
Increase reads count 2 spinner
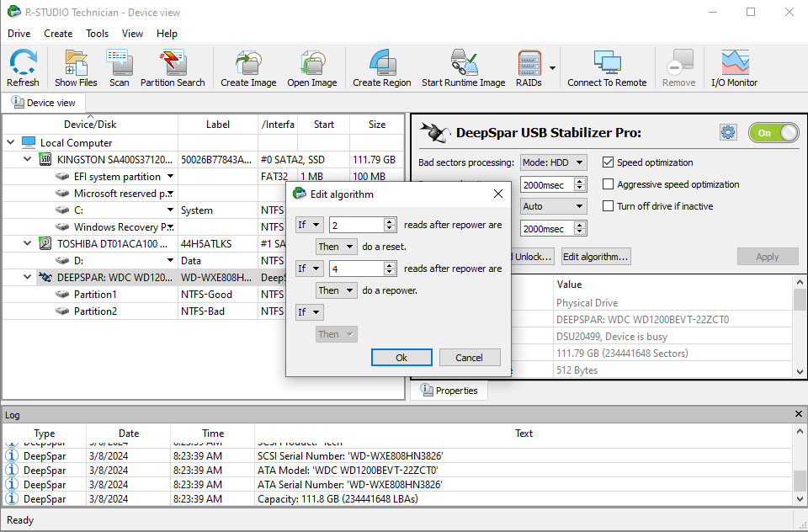click(390, 221)
